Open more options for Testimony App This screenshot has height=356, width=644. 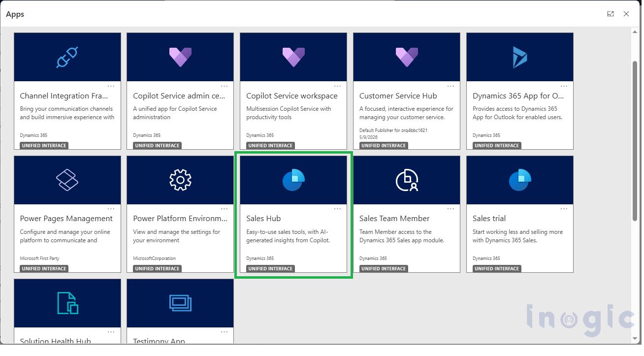(x=224, y=332)
